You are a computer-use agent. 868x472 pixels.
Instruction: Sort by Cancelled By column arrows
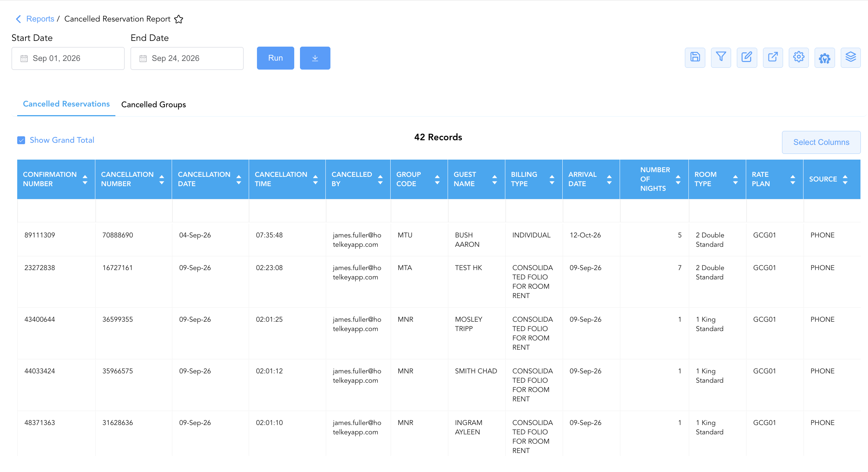pyautogui.click(x=380, y=179)
